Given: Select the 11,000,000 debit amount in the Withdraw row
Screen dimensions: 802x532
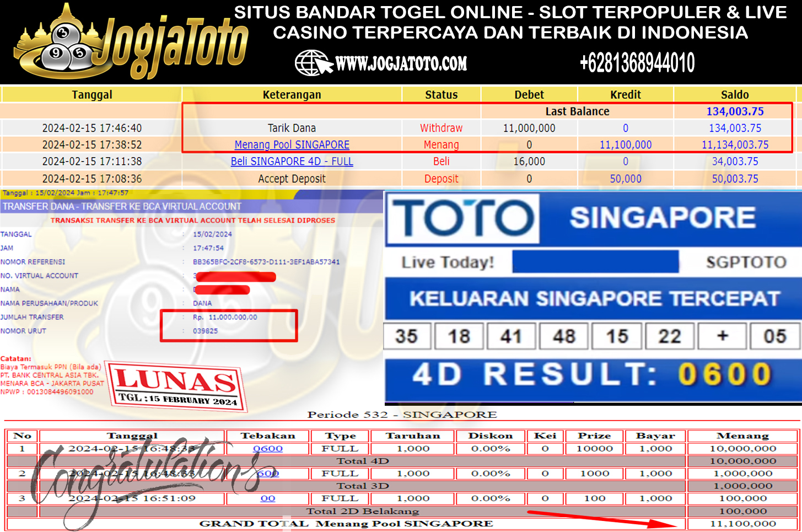Looking at the screenshot, I should click(529, 128).
